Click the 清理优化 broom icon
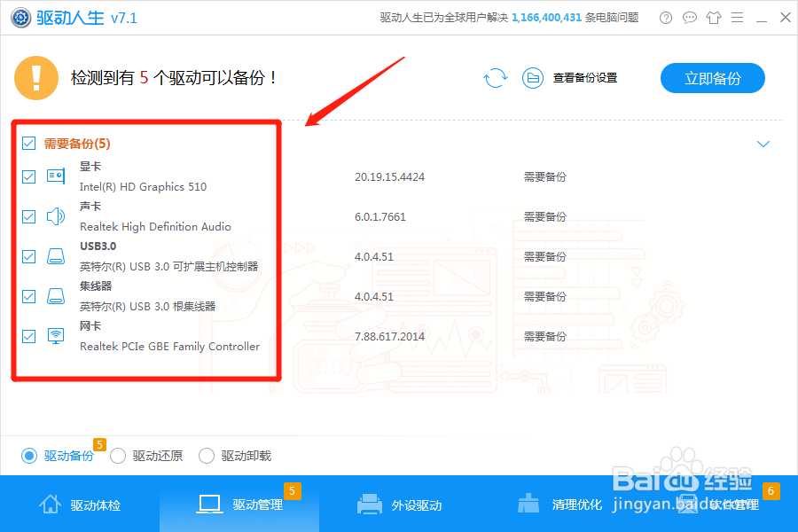 tap(528, 504)
